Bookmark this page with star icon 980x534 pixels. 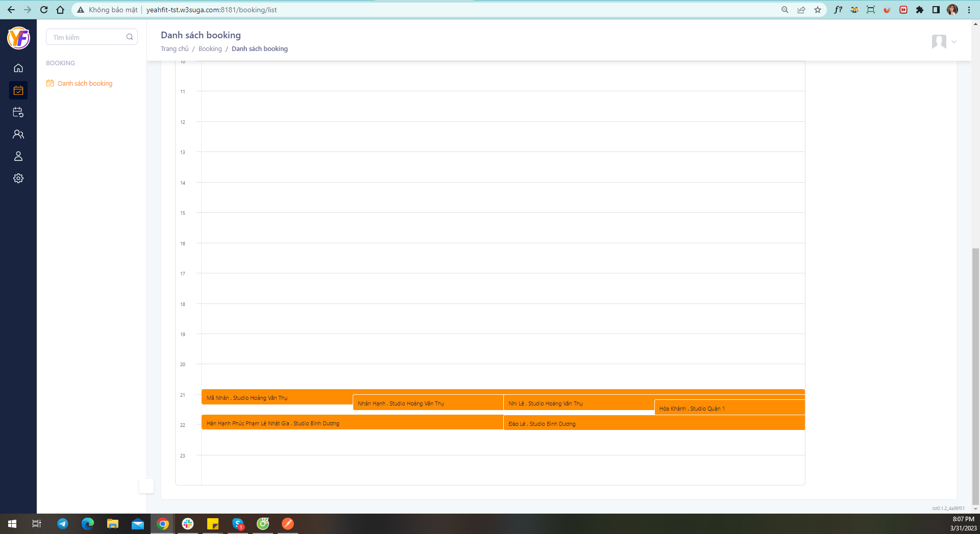[x=818, y=10]
